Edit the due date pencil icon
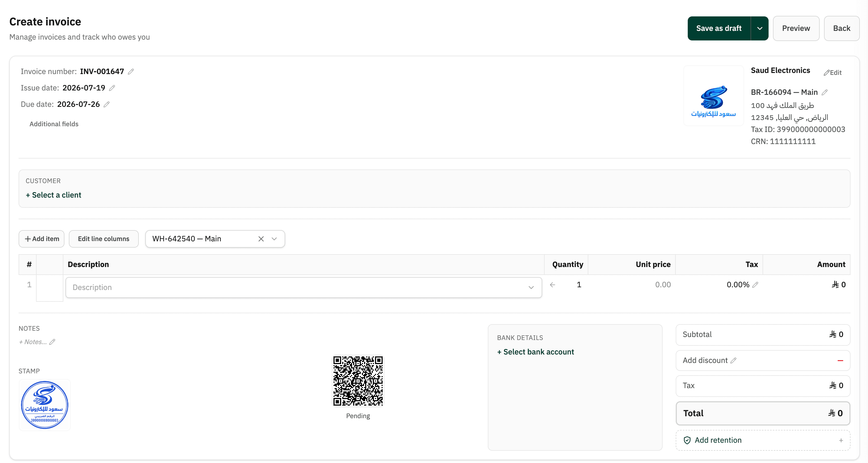 click(107, 104)
